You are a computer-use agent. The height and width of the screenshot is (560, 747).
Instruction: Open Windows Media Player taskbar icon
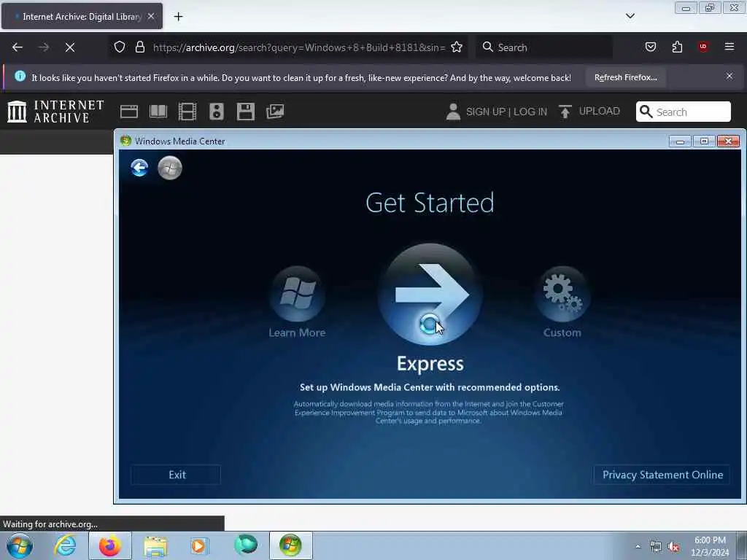coord(199,546)
